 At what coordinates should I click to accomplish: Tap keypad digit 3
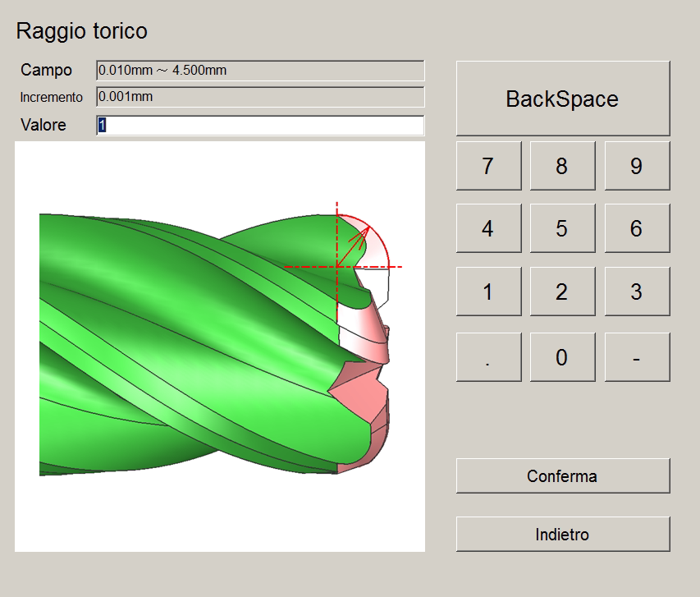click(x=637, y=292)
